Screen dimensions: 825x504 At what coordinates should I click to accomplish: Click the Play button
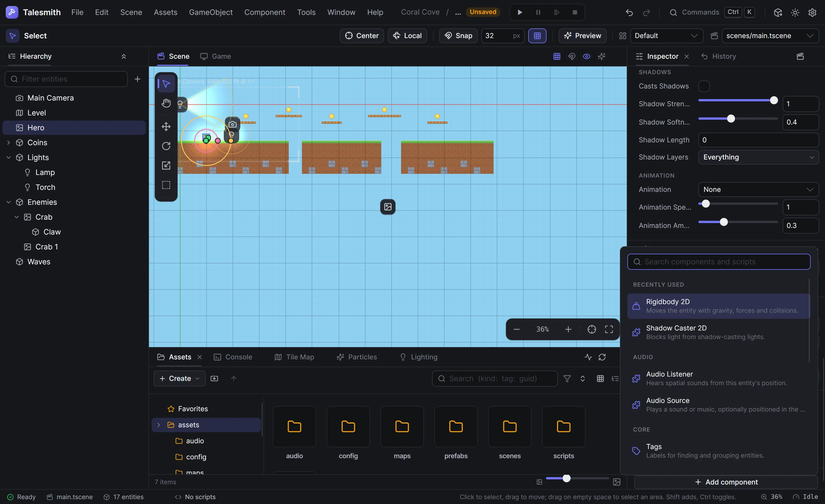(x=520, y=12)
